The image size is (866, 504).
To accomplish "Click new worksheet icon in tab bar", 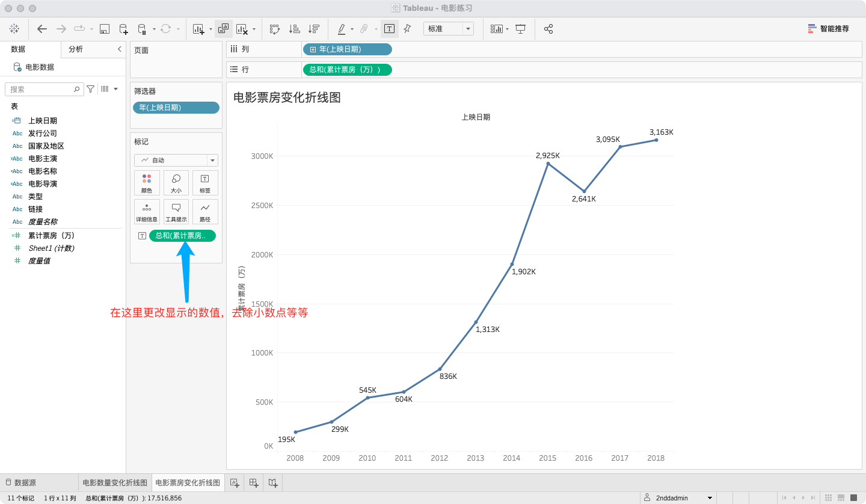I will coord(235,482).
